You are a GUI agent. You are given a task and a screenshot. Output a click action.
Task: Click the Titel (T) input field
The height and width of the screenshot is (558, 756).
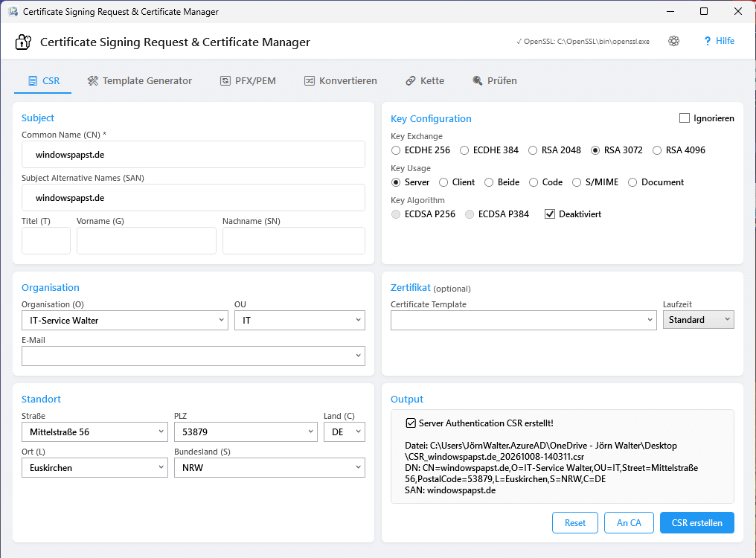point(46,240)
